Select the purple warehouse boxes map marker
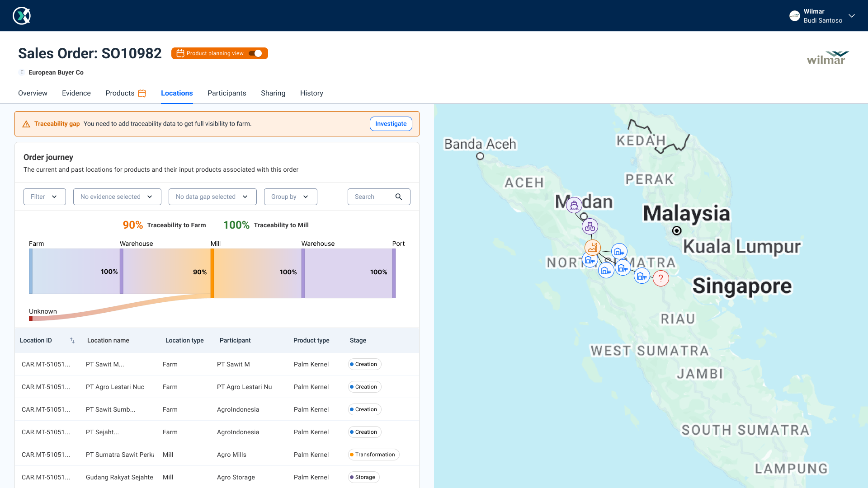 click(590, 226)
